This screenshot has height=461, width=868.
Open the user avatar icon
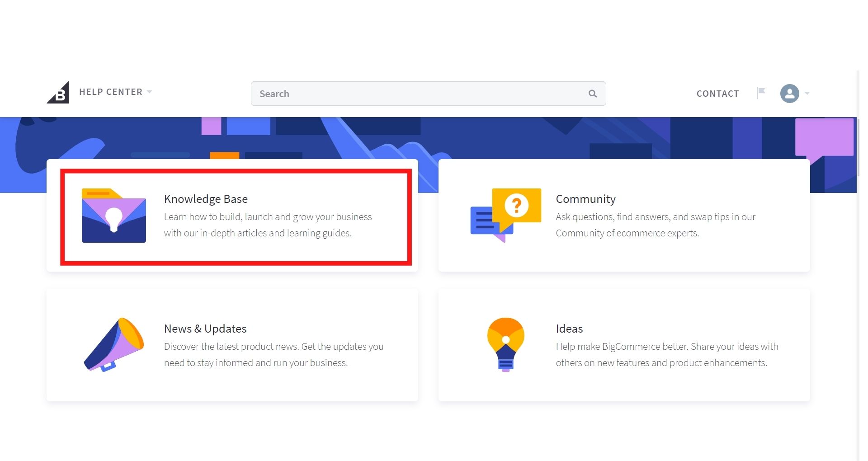tap(789, 94)
